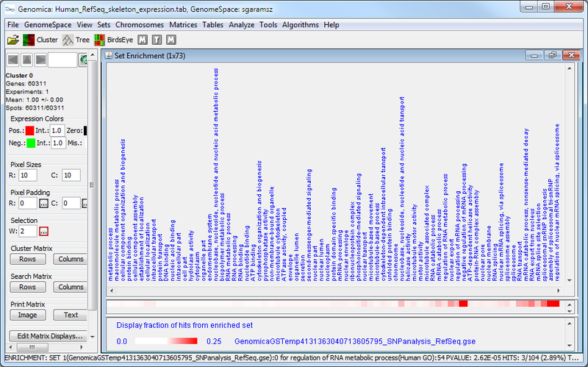Edit the Pixel Sizes C field
Viewport: 588px width, 367px height.
pos(71,175)
